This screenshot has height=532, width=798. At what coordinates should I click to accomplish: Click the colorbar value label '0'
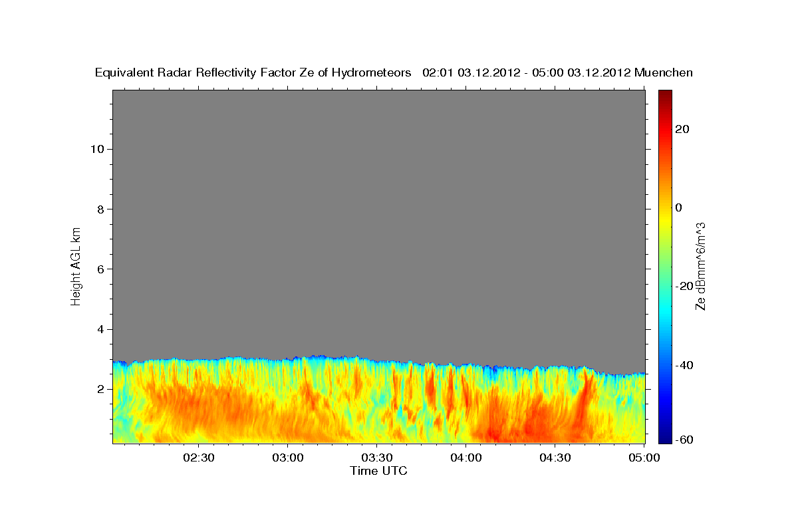coord(678,207)
